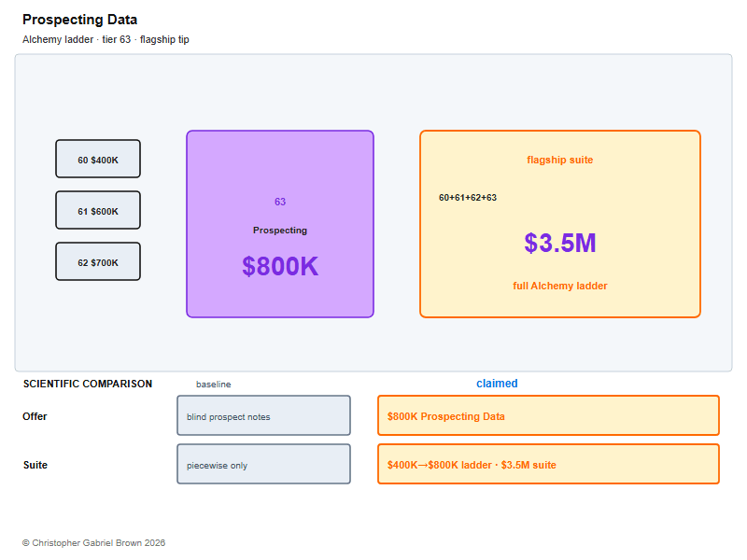Click the flagship suite label

coord(560,160)
